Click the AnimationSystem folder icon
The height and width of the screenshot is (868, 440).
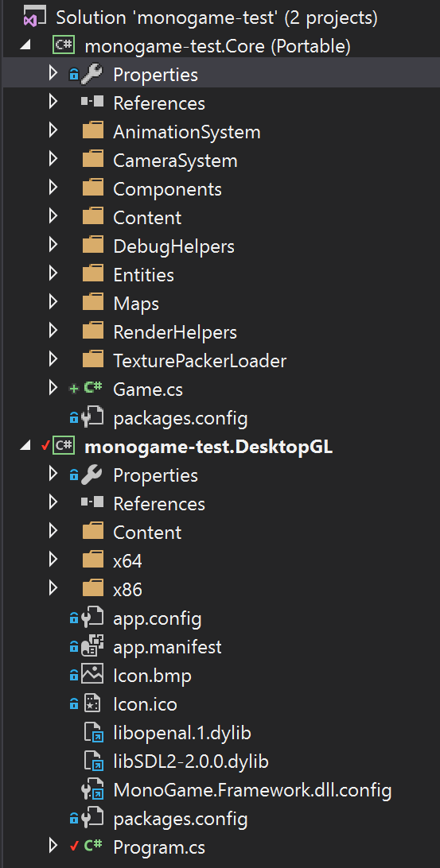coord(93,132)
